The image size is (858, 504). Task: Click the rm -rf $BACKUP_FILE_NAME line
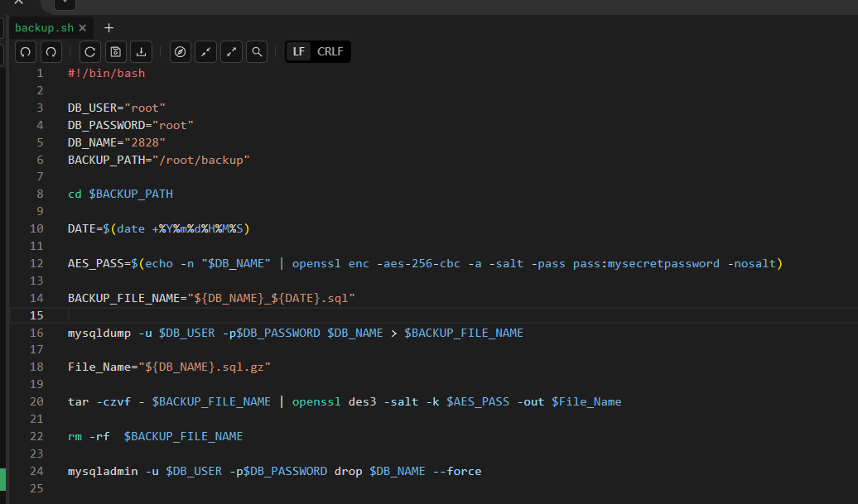coord(156,436)
